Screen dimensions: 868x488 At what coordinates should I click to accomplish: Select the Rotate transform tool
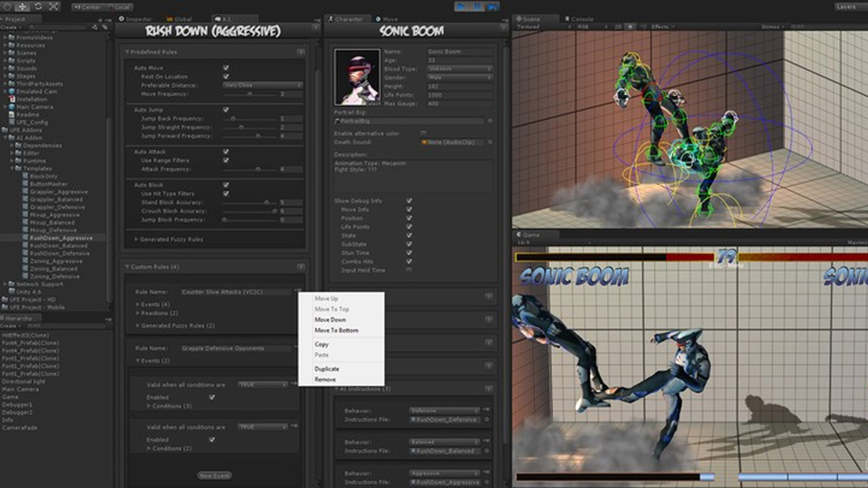click(38, 6)
